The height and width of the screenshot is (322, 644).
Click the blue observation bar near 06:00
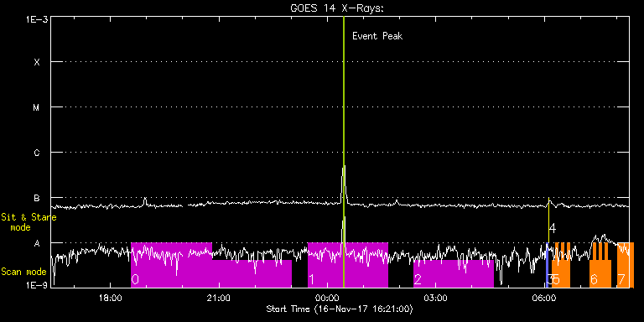(x=547, y=265)
